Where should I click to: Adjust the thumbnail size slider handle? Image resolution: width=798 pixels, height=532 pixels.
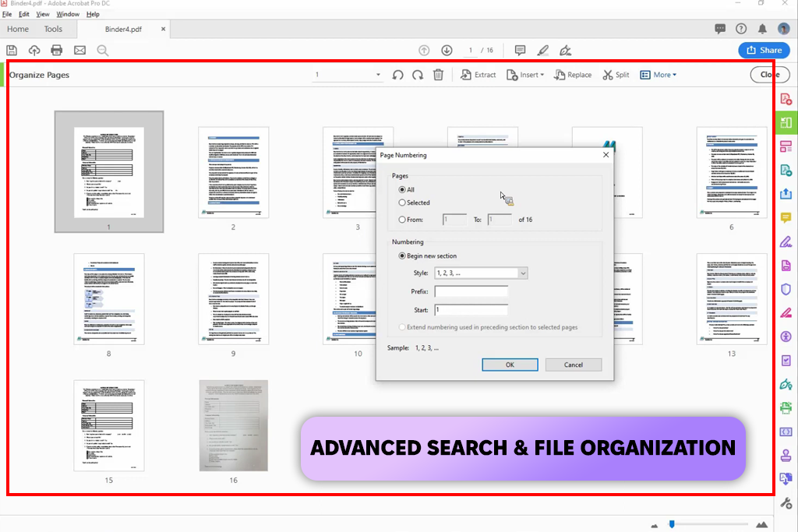coord(672,524)
